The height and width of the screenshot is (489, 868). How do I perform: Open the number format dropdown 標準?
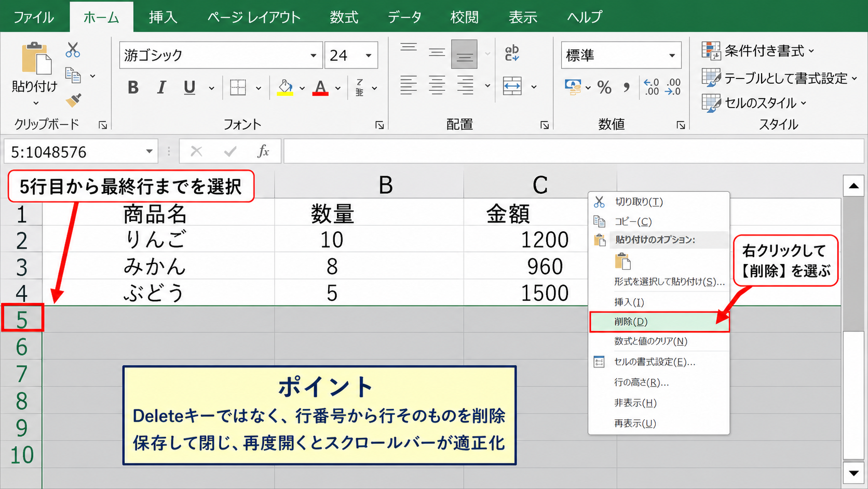click(x=672, y=56)
